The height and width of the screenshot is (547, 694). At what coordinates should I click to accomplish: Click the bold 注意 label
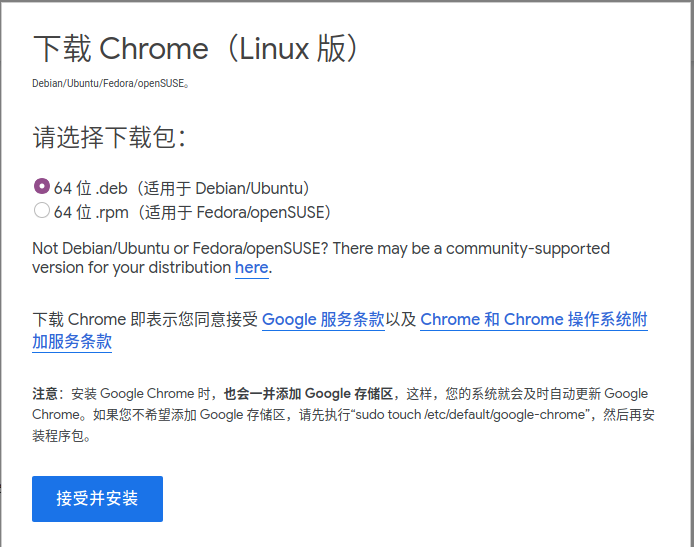coord(45,393)
